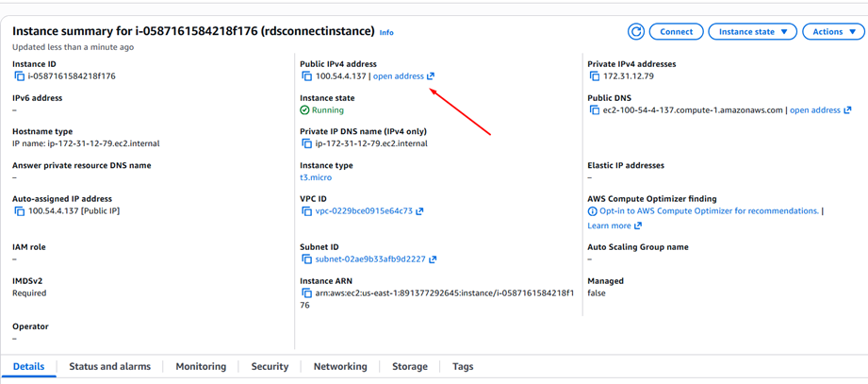Screen dimensions: 868x384
Task: Copy the Instance ARN value
Action: tap(306, 293)
